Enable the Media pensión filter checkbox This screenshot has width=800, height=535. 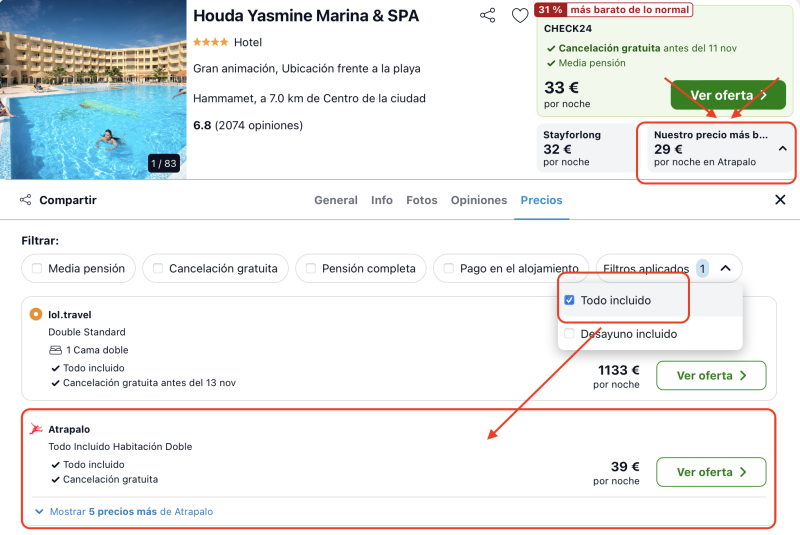click(x=37, y=268)
